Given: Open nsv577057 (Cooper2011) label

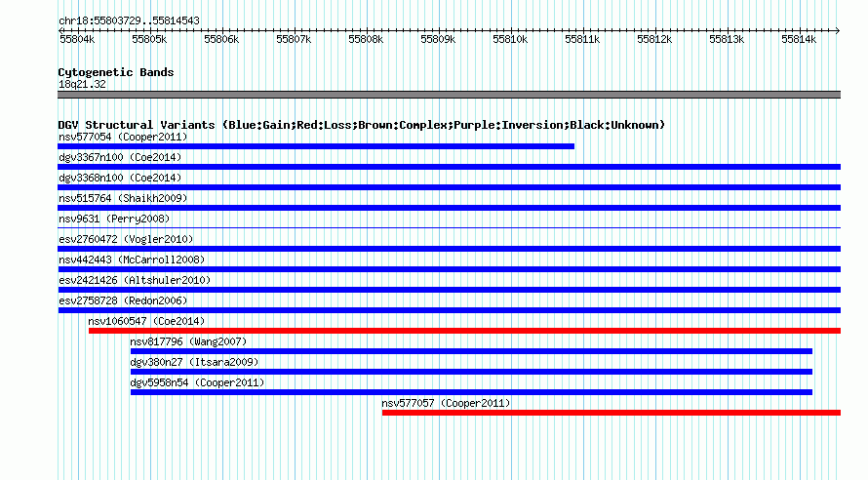Looking at the screenshot, I should (446, 403).
